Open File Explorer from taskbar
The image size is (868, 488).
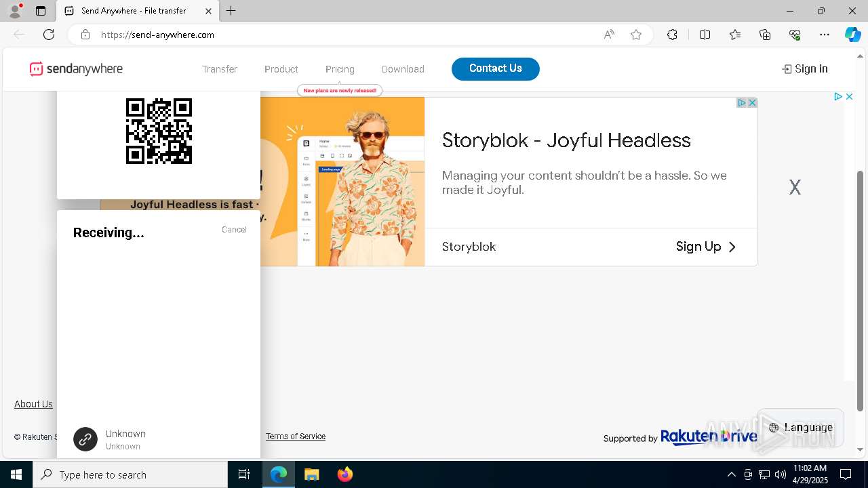coord(311,474)
